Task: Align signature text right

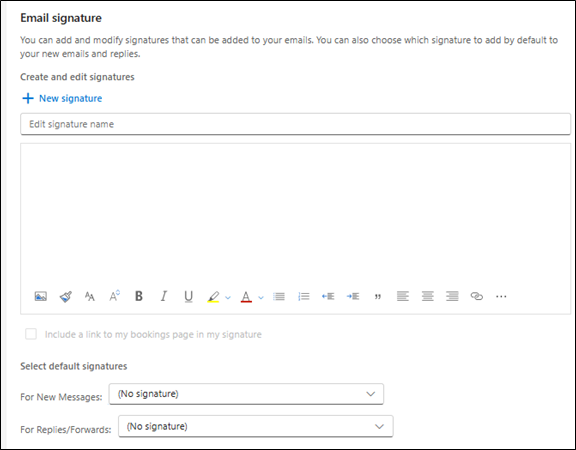Action: (452, 296)
